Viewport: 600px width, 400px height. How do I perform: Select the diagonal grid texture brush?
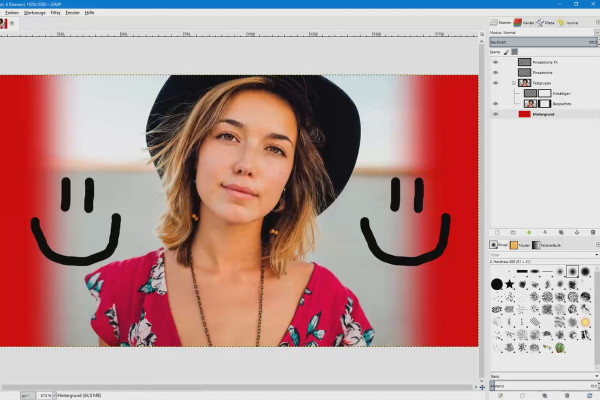click(535, 322)
